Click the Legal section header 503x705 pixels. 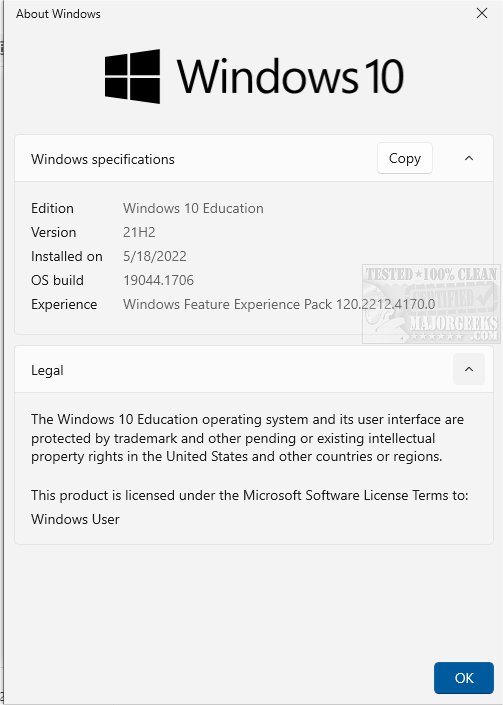pyautogui.click(x=47, y=370)
